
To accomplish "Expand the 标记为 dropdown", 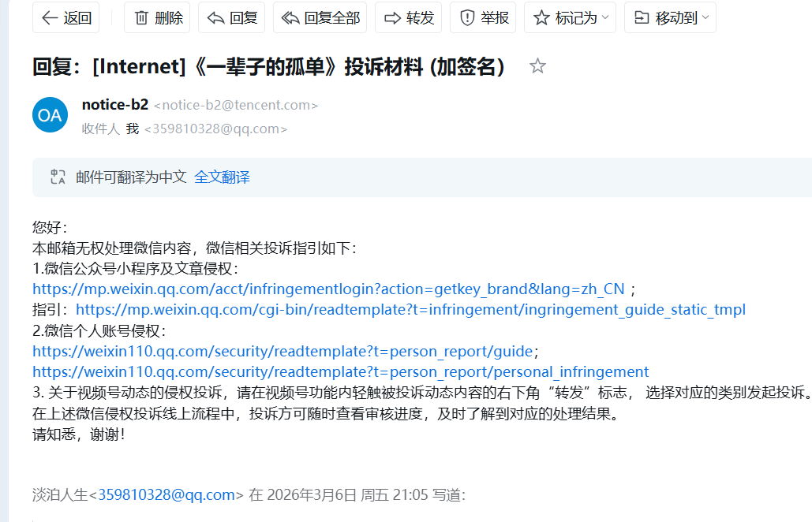I will tap(570, 18).
